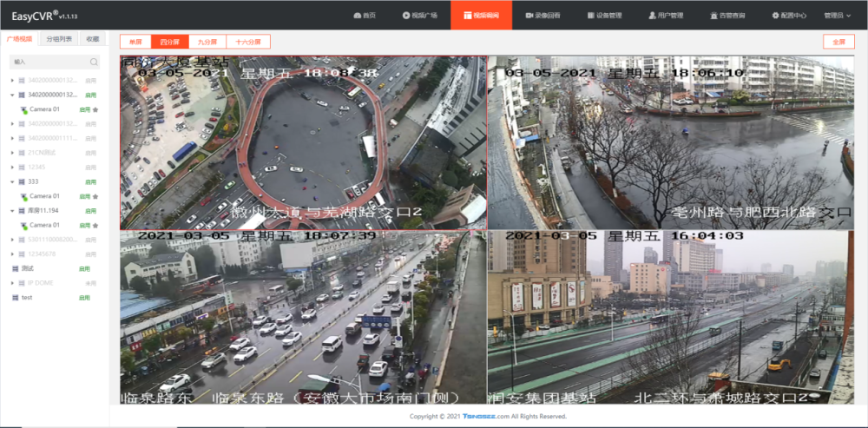The width and height of the screenshot is (868, 428).
Task: Open 设备管理 device icon in navbar
Action: point(590,16)
